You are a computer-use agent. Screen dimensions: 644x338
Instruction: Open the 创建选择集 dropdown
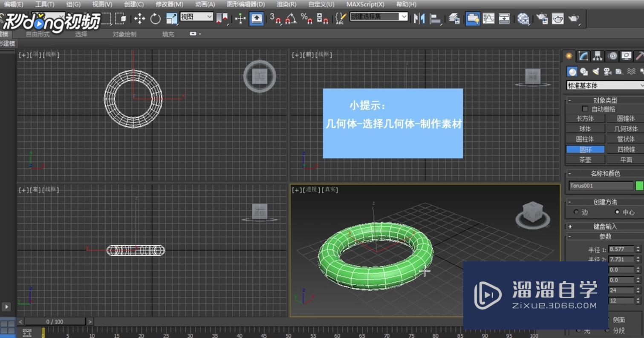(379, 17)
